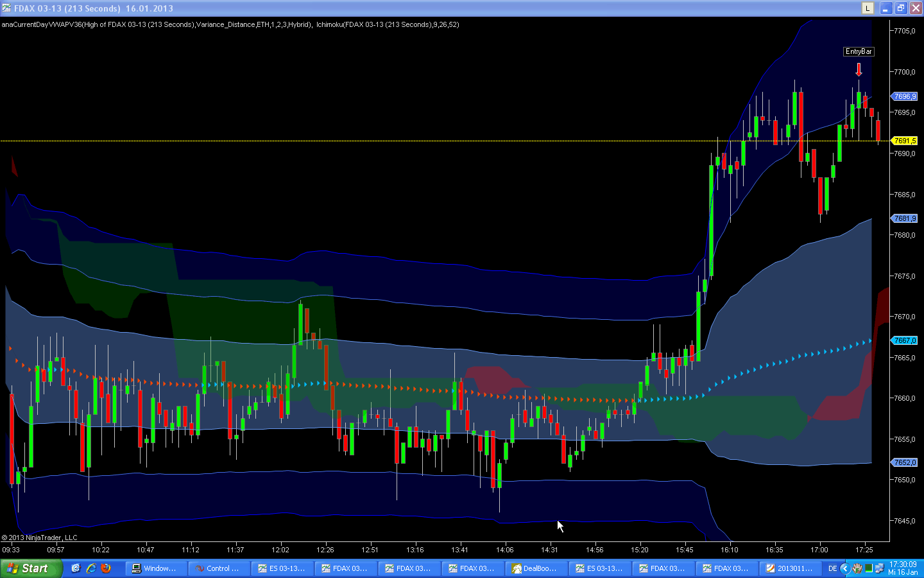Screen dimensions: 924x578
Task: Click the 7645,0 price axis label
Action: point(905,521)
